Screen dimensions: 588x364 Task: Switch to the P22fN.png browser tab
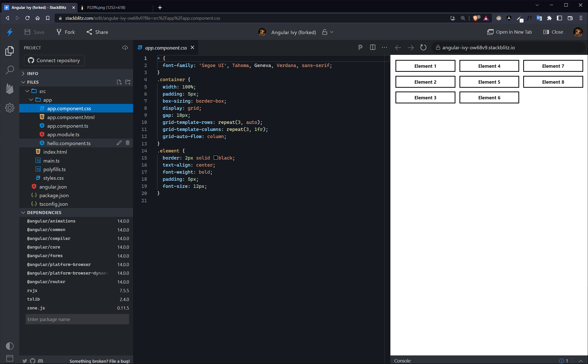(x=106, y=7)
